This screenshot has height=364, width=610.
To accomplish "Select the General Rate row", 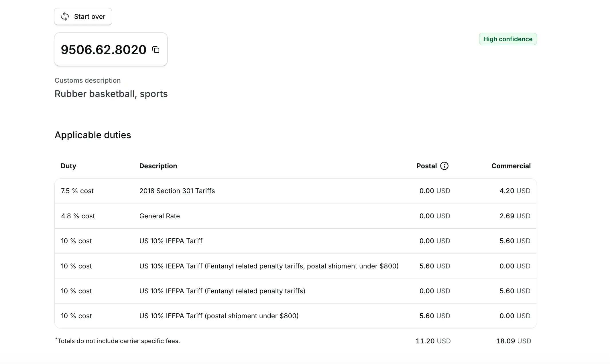I will point(160,216).
